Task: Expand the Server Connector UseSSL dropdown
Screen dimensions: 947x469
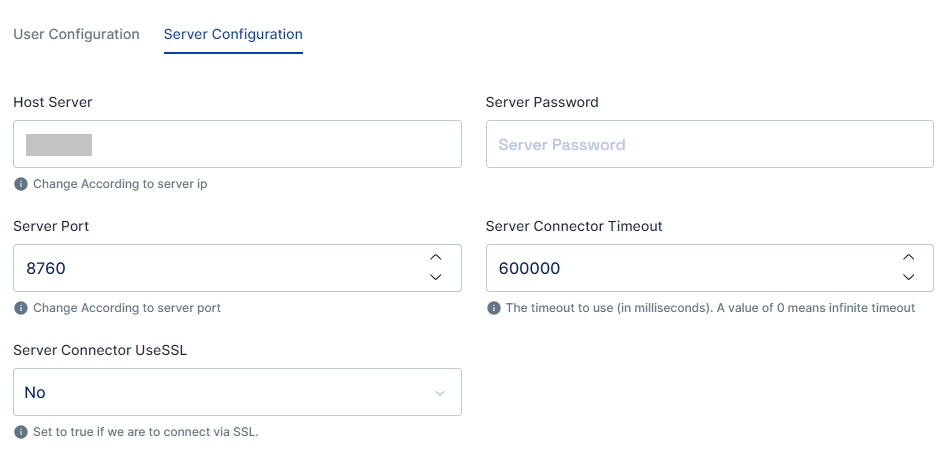Action: tap(439, 393)
